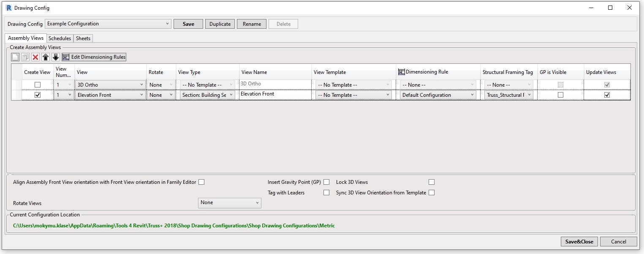
Task: Click the Elevation Front view name field
Action: pos(275,94)
